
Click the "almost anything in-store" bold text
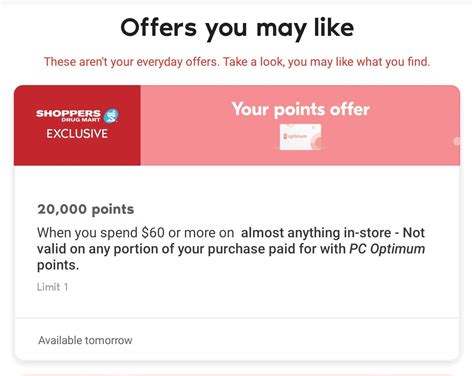(316, 233)
